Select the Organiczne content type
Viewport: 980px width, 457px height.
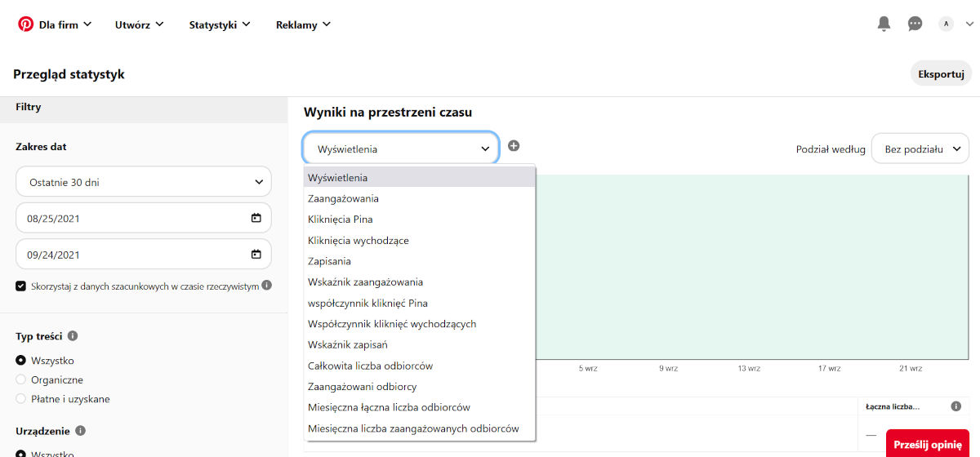21,380
